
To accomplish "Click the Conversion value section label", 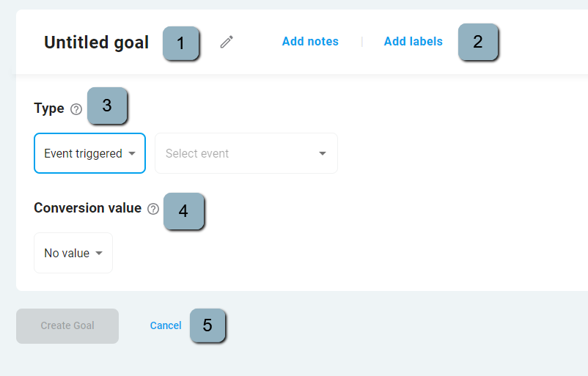I will tap(87, 208).
